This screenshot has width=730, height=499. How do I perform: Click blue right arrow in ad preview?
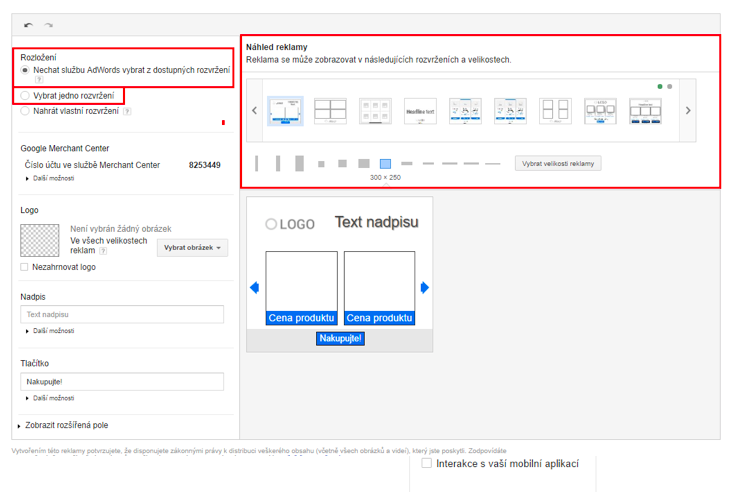coord(425,287)
